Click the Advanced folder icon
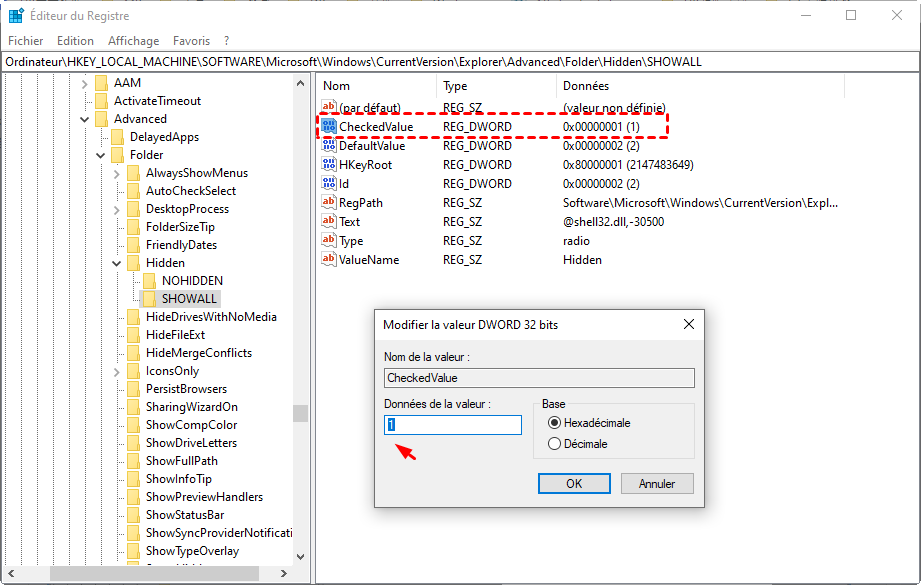Viewport: 921px width, 585px height. click(x=102, y=119)
